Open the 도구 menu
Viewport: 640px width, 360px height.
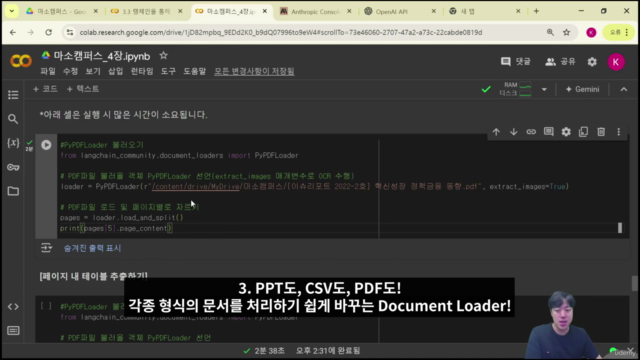pyautogui.click(x=168, y=71)
